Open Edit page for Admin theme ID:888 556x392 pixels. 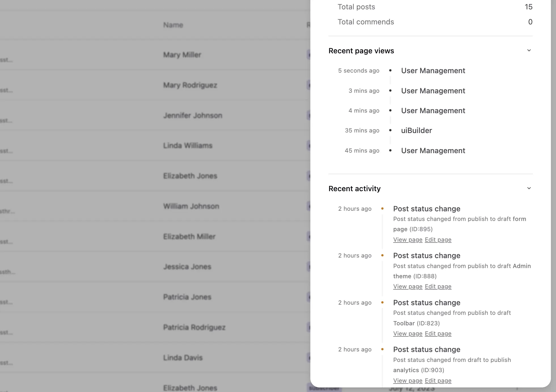tap(438, 286)
